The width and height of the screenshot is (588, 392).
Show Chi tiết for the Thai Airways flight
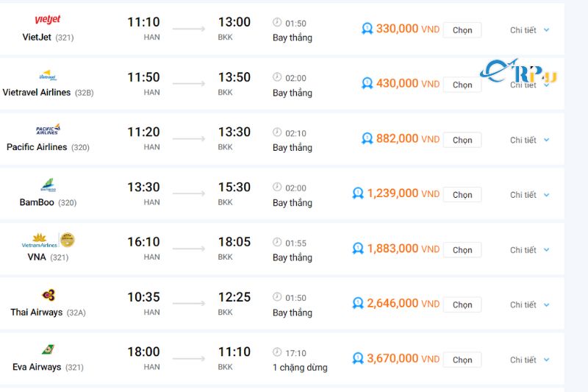(x=529, y=304)
